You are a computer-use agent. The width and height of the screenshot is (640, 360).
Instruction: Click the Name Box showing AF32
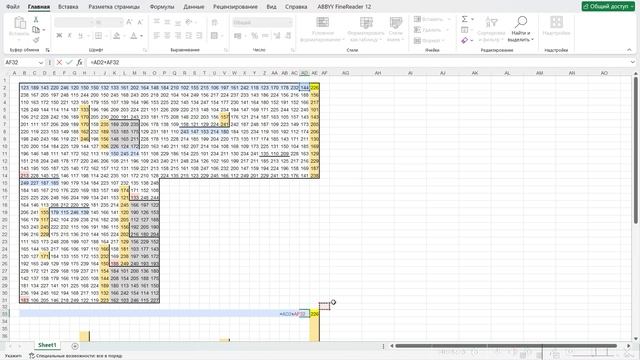tap(20, 62)
